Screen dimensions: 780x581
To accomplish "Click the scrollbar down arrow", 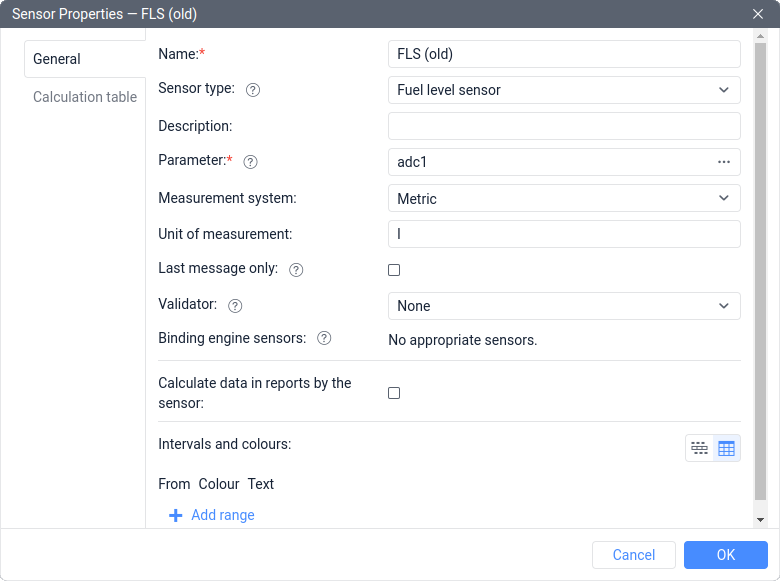I will point(760,520).
